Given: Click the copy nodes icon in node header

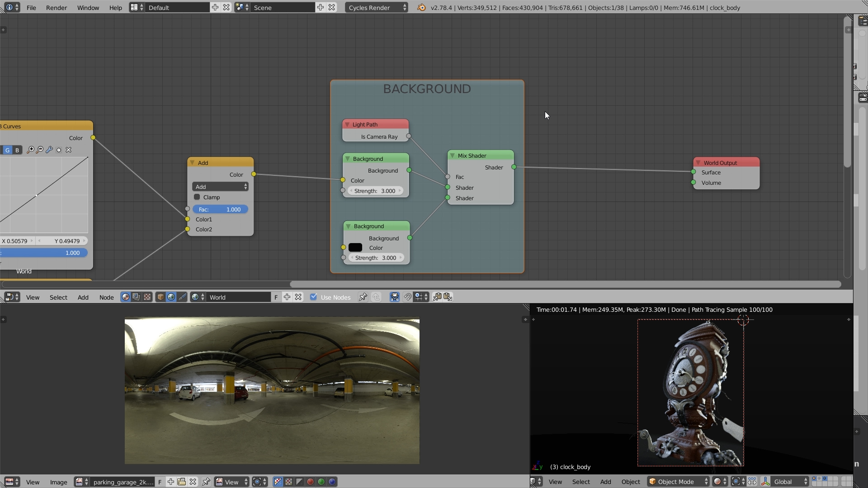Looking at the screenshot, I should [x=437, y=297].
